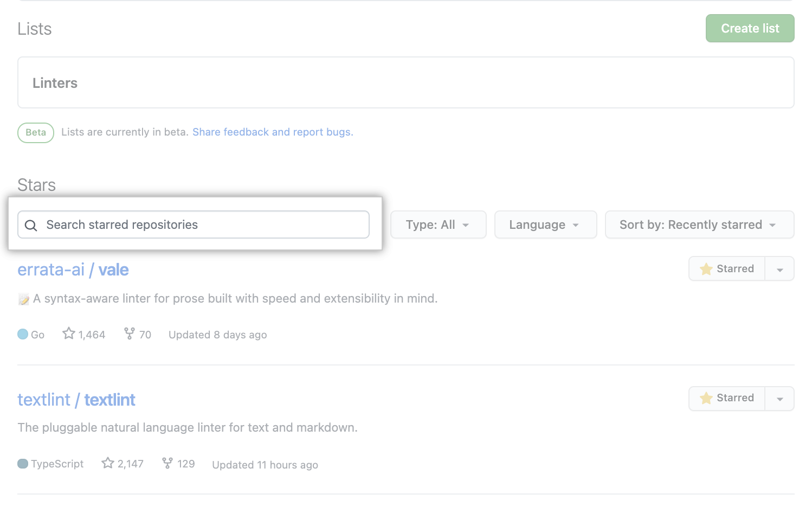Click 'Lists are currently in beta.' text
The height and width of the screenshot is (513, 812).
(125, 132)
